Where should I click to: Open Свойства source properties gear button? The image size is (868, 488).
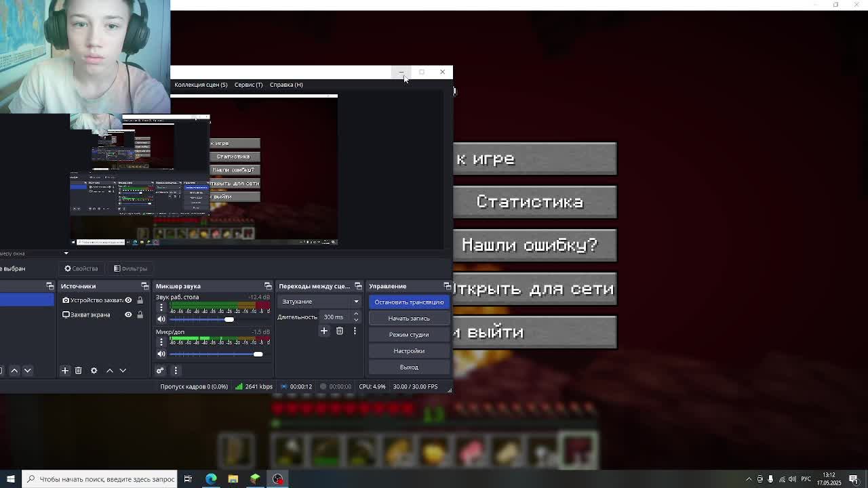(x=81, y=268)
